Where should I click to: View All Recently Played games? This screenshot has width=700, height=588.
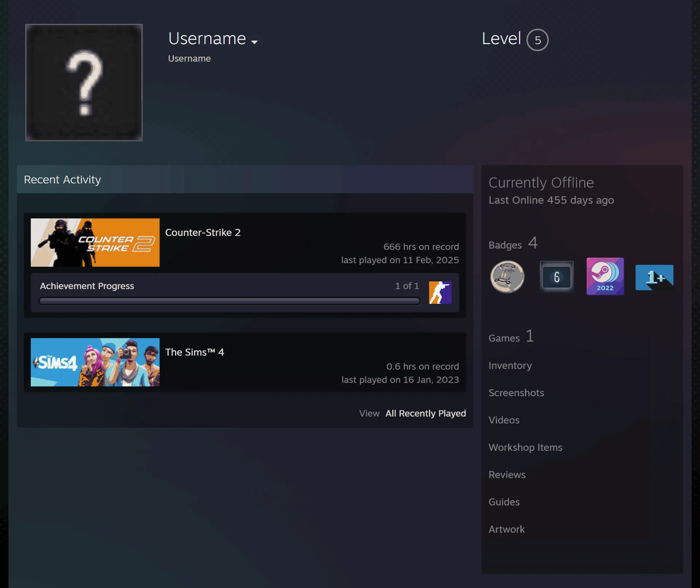(x=425, y=413)
